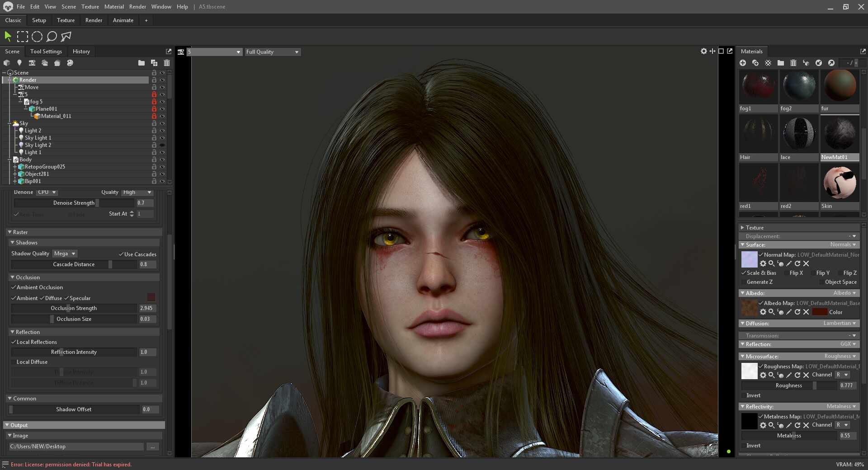The height and width of the screenshot is (470, 868).
Task: Switch to History tab
Action: click(x=81, y=52)
